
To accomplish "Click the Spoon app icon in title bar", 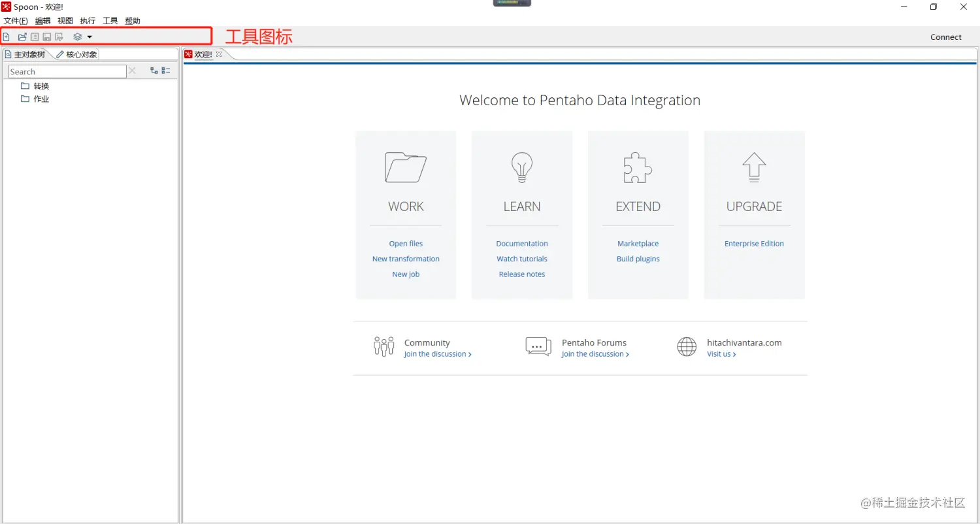I will click(x=6, y=7).
